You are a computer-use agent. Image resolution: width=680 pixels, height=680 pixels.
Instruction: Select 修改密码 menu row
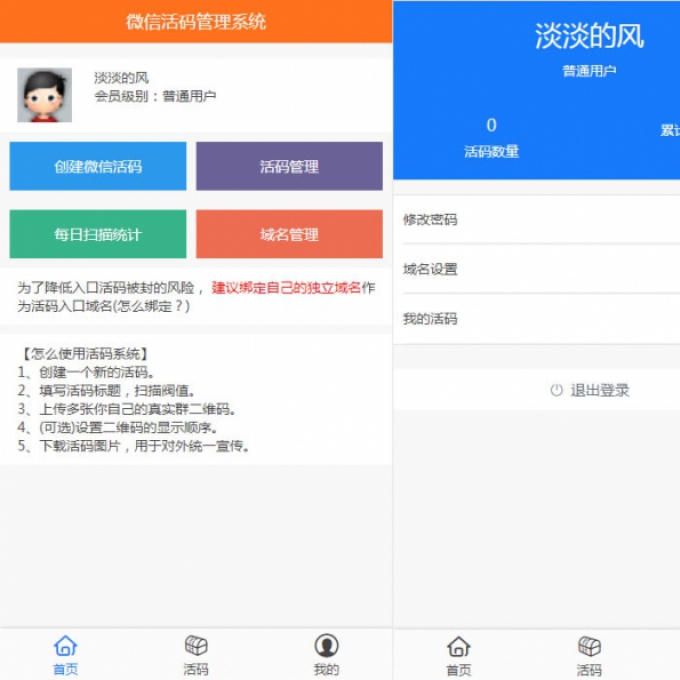point(536,219)
